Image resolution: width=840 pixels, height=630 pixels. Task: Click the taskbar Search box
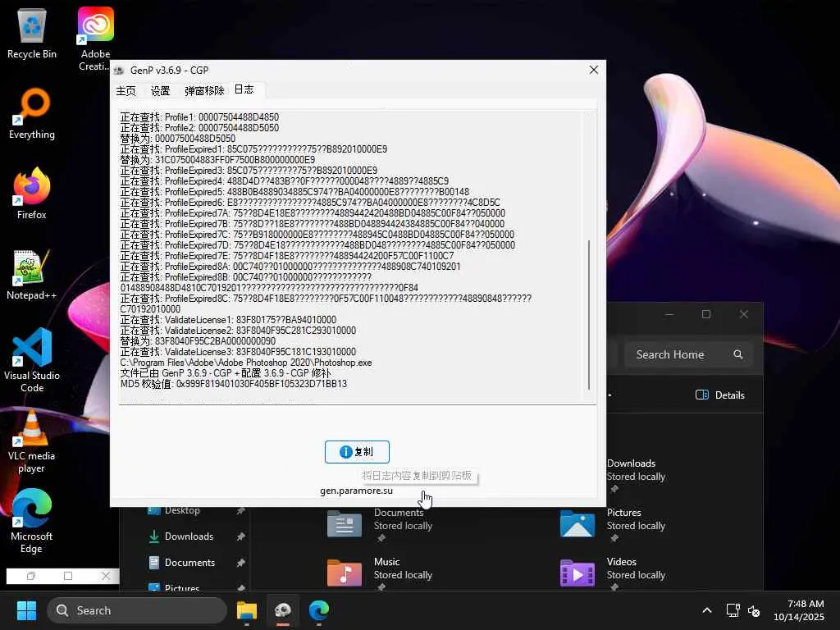click(137, 610)
